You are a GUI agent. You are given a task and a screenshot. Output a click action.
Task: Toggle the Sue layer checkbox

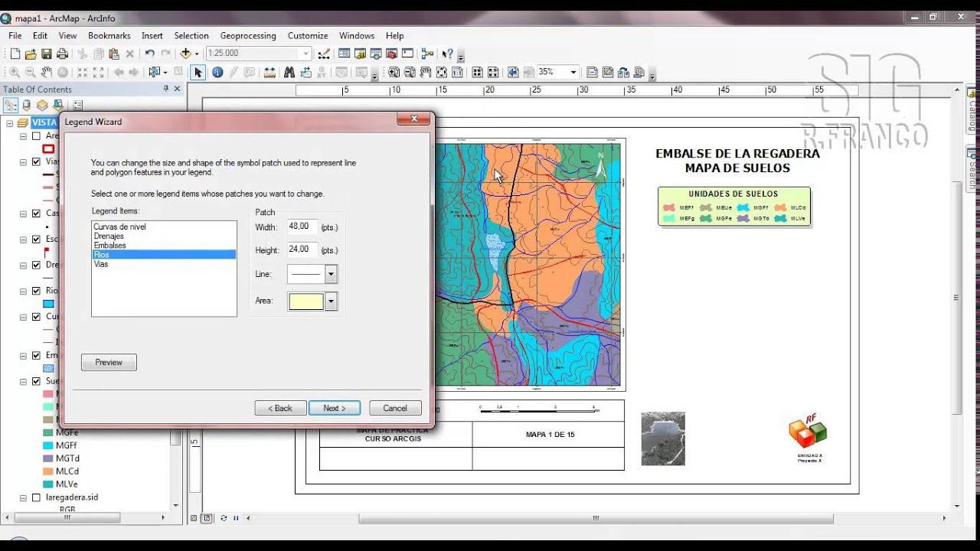click(x=36, y=381)
